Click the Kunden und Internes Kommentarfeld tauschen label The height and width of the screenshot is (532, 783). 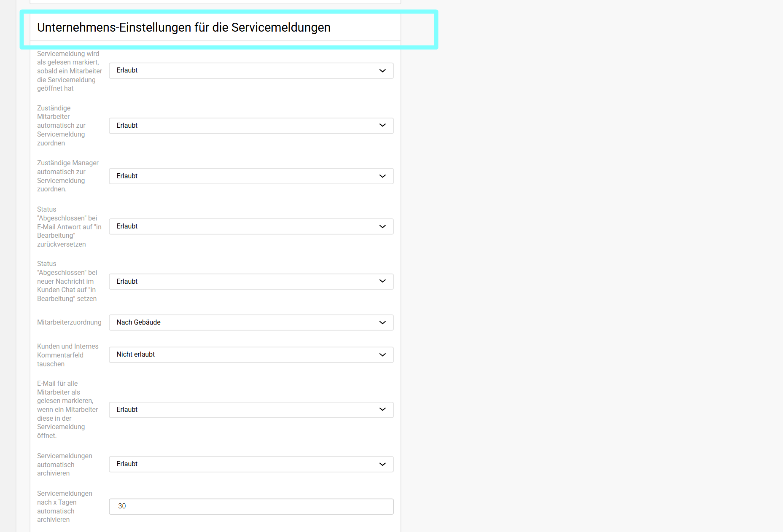(67, 355)
